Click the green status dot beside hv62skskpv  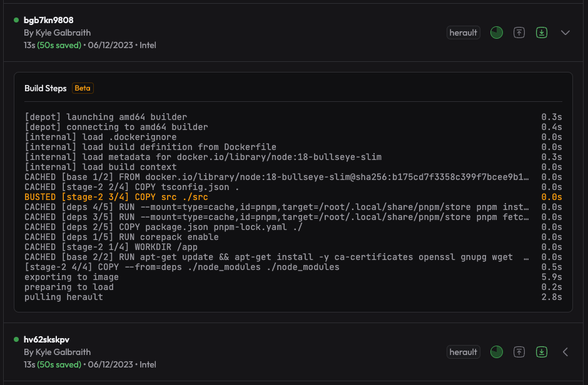[17, 339]
